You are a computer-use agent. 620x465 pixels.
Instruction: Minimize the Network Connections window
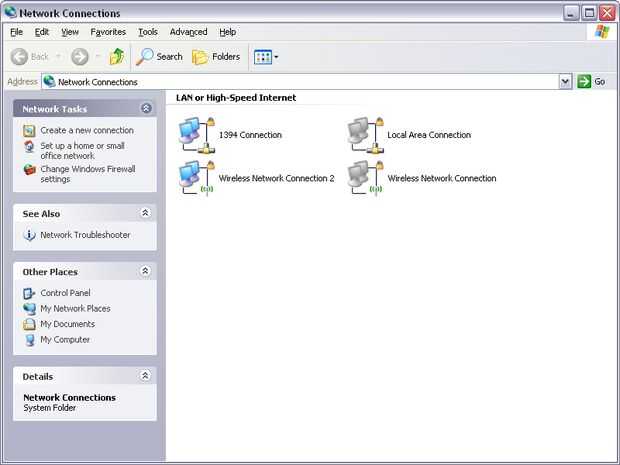click(x=571, y=13)
